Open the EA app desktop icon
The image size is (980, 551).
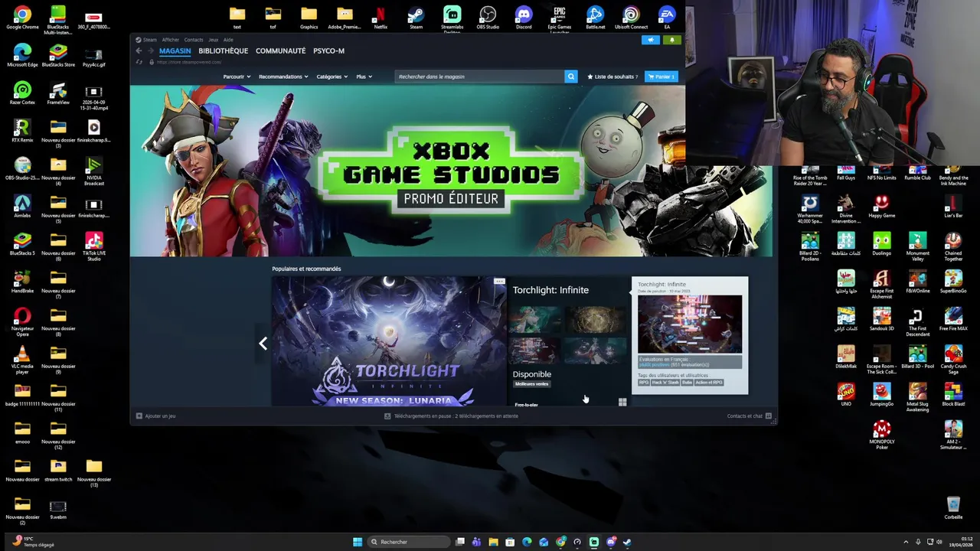[x=667, y=18]
